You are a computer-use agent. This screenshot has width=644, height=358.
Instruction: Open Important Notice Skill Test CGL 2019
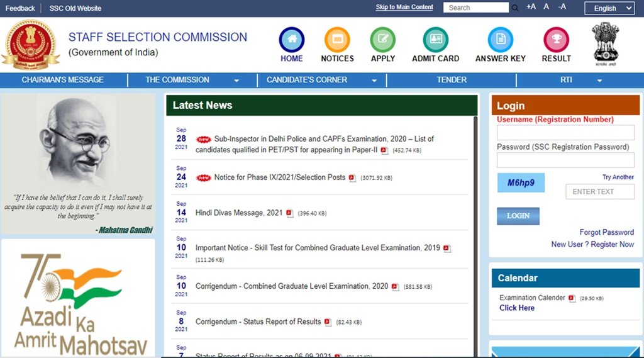click(x=318, y=248)
